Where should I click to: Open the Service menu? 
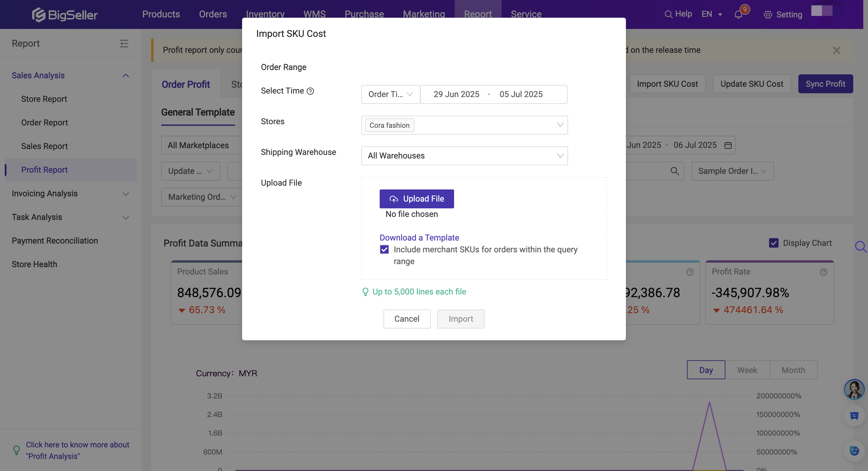click(526, 14)
